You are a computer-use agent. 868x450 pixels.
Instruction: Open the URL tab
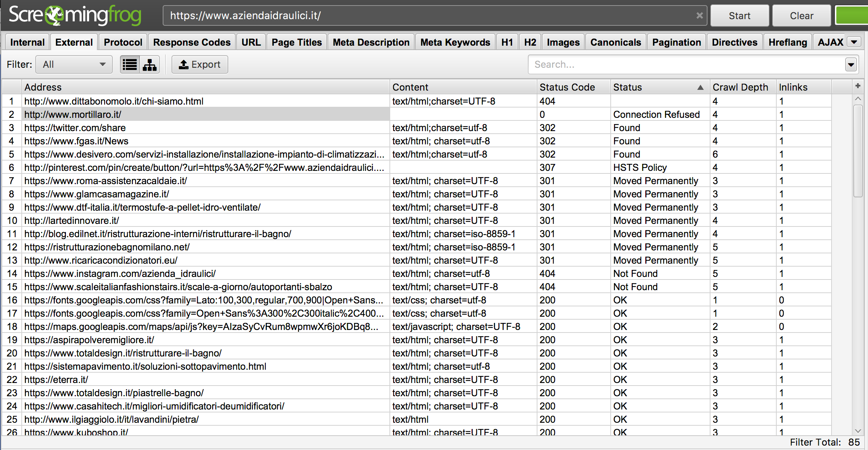point(251,42)
